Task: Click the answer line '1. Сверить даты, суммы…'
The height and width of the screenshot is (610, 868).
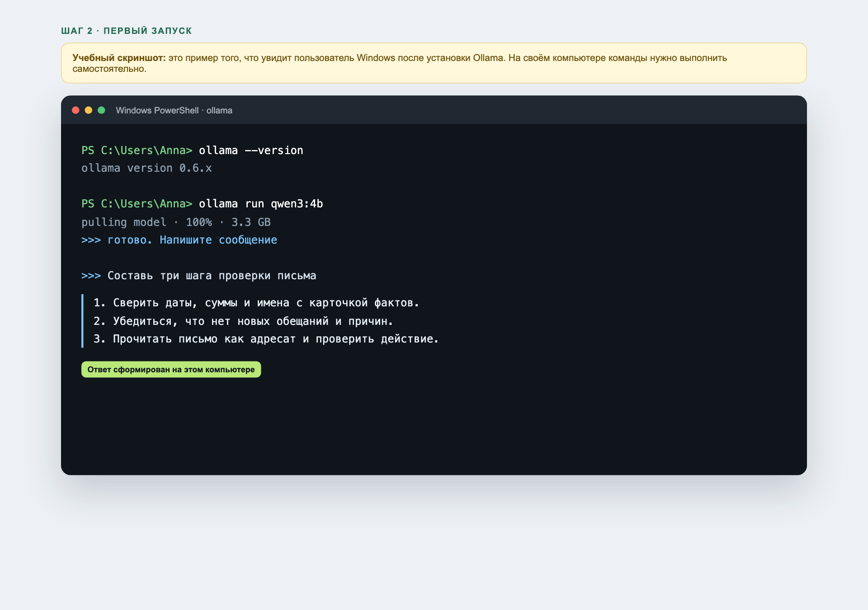Action: 256,303
